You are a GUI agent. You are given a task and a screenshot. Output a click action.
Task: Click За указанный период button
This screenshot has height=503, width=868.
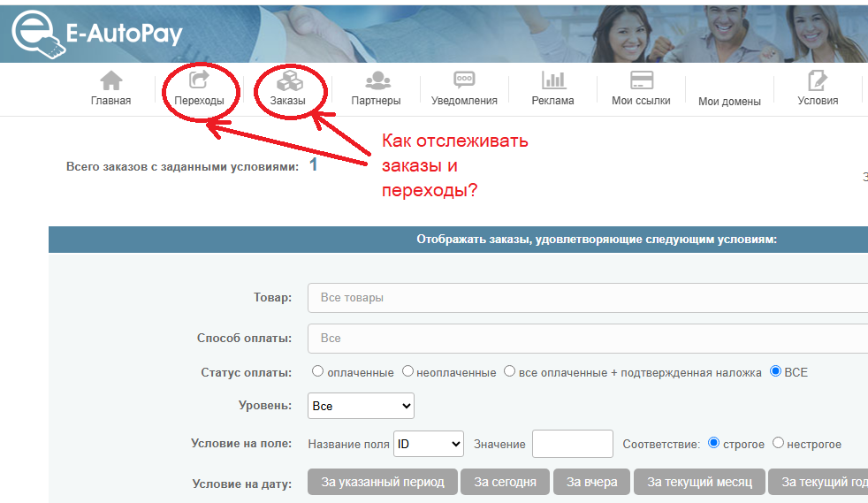click(x=383, y=482)
